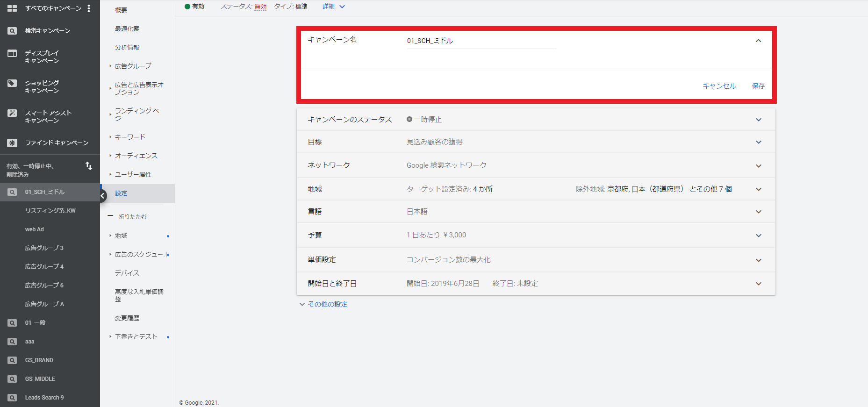Open the 最適化案 page

pos(127,29)
